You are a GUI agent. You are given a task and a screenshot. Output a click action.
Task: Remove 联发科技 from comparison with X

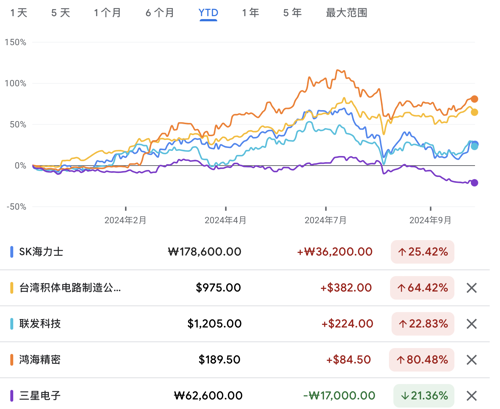click(471, 324)
